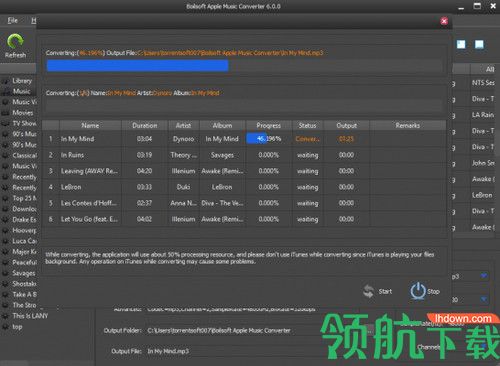Click the Album column header
The height and width of the screenshot is (366, 500).
[222, 125]
